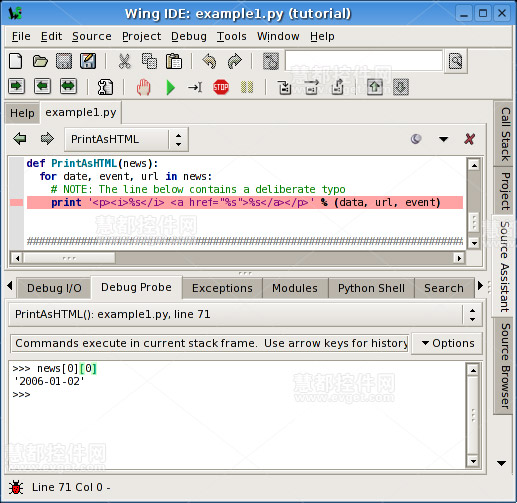Click the red bug status icon
The height and width of the screenshot is (503, 517).
(x=16, y=487)
